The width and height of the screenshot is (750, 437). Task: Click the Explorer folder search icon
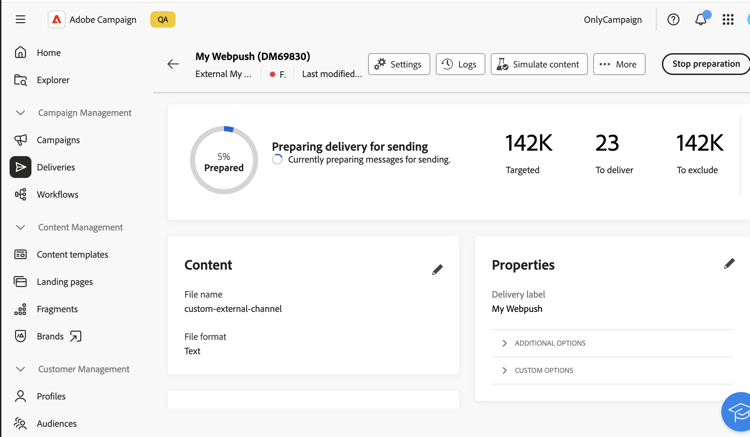(20, 80)
